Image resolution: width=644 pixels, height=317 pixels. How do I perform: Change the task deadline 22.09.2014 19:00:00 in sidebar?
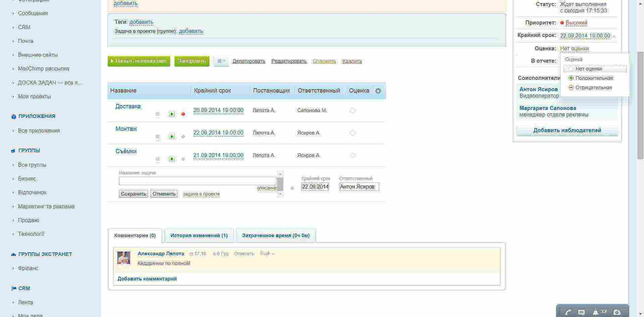click(585, 36)
